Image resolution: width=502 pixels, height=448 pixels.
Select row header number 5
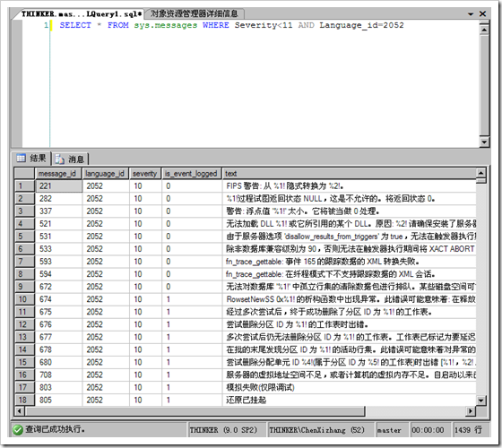click(25, 237)
